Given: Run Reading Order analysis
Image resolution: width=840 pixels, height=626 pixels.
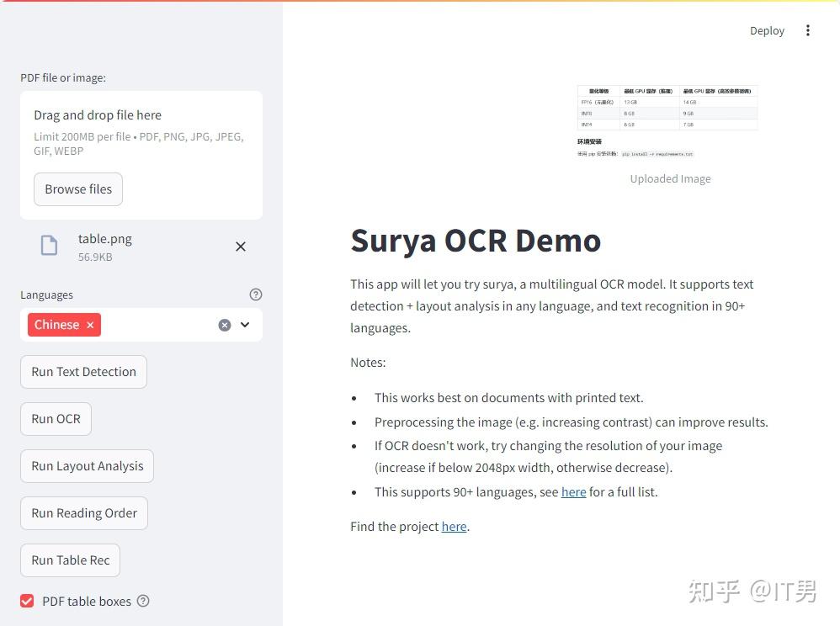Looking at the screenshot, I should point(83,512).
